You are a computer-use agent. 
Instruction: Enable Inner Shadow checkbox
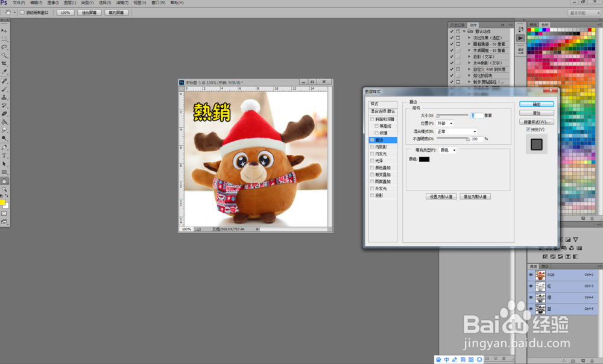tap(372, 147)
